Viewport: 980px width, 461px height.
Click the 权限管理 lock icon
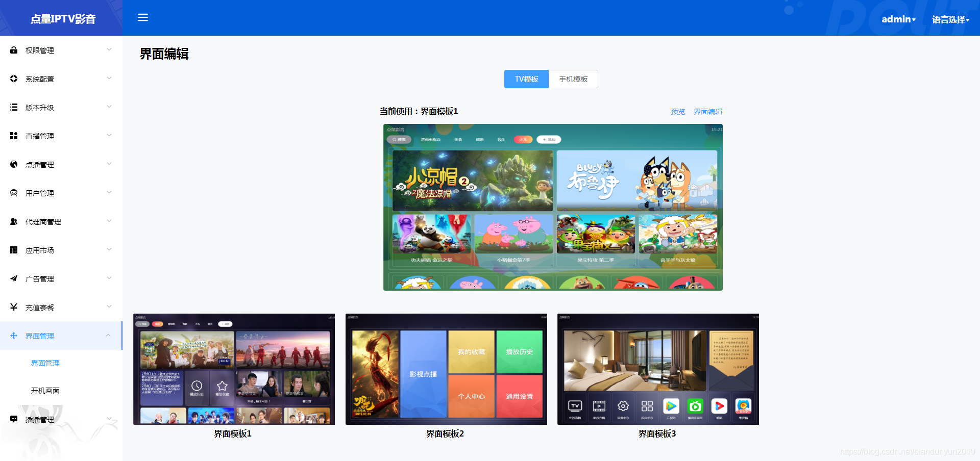pos(14,50)
